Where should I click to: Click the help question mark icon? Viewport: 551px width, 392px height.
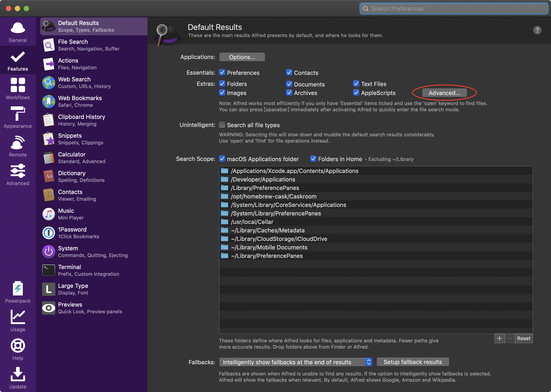click(x=537, y=30)
